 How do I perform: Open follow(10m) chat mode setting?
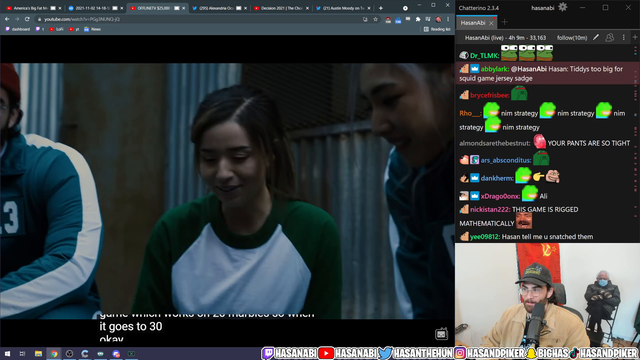point(572,38)
